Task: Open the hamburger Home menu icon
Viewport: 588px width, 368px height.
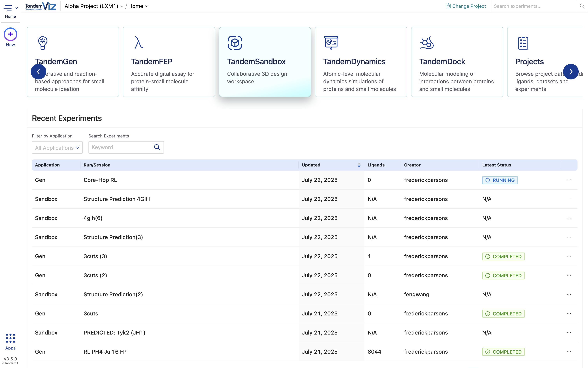Action: (8, 8)
